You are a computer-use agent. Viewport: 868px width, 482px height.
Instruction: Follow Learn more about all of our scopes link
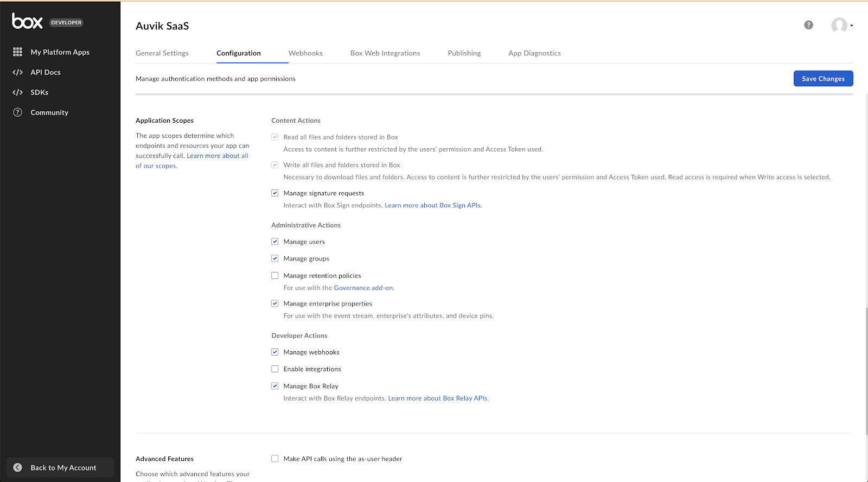[217, 156]
